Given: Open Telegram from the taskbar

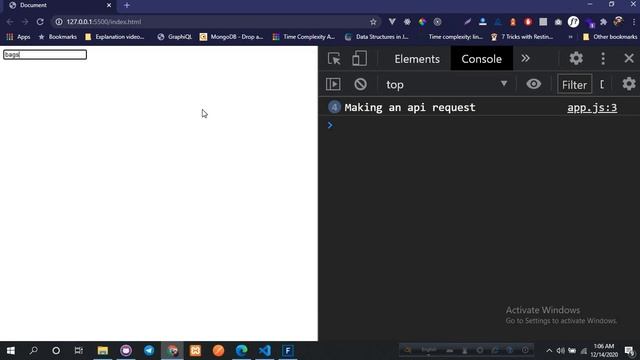Looking at the screenshot, I should [149, 351].
